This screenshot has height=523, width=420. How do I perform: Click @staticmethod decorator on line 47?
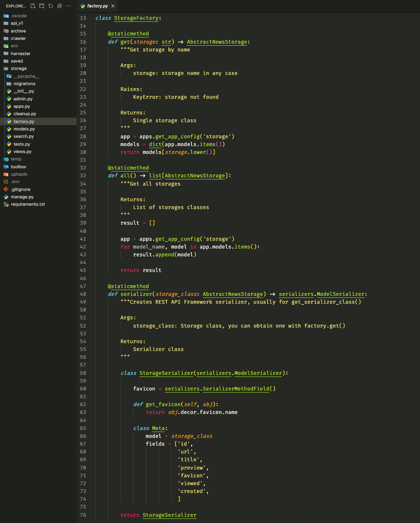(128, 286)
